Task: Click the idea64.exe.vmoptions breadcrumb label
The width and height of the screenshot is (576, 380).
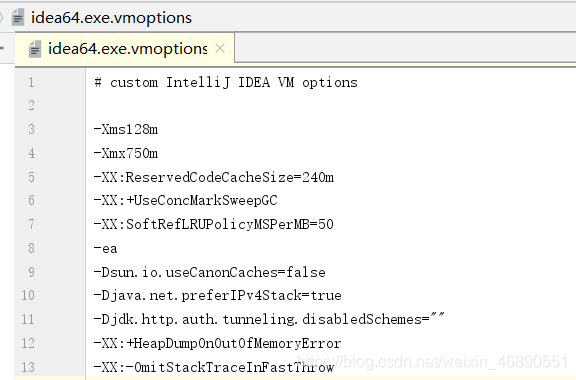Action: pos(111,18)
